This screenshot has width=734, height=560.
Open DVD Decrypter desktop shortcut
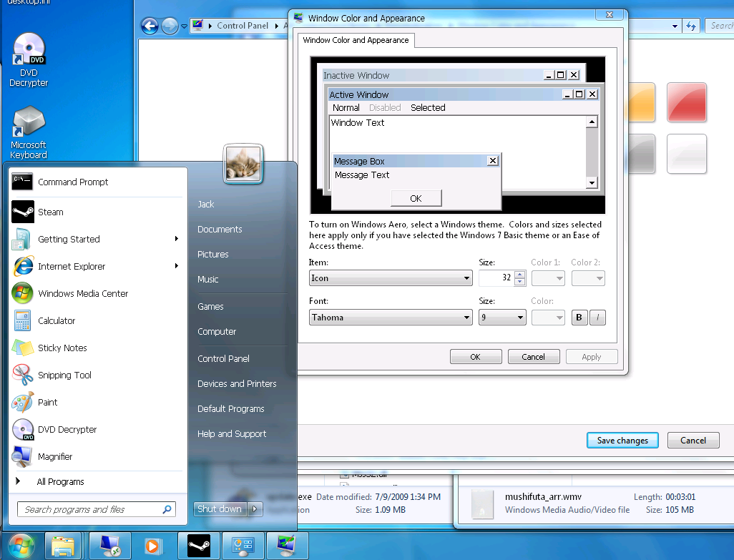pos(29,61)
